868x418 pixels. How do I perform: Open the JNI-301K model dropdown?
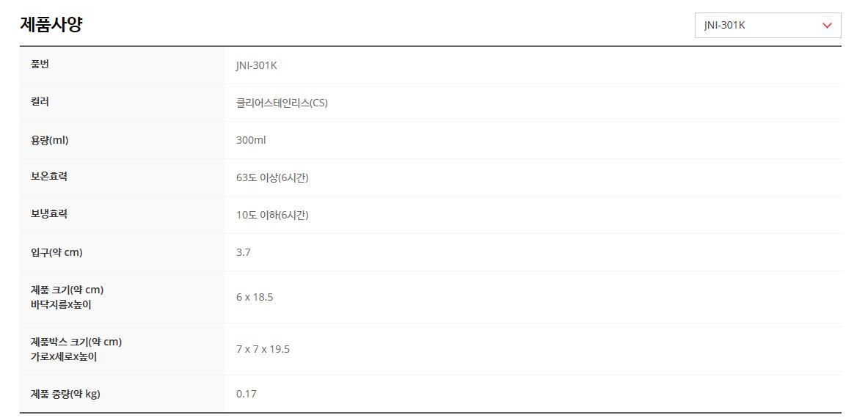click(767, 25)
